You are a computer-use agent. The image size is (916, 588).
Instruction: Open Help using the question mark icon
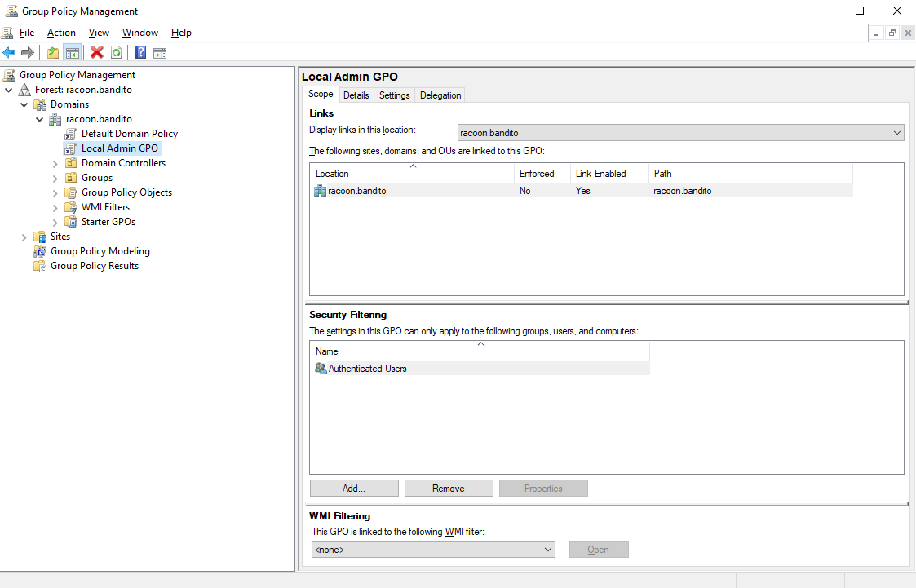(139, 52)
